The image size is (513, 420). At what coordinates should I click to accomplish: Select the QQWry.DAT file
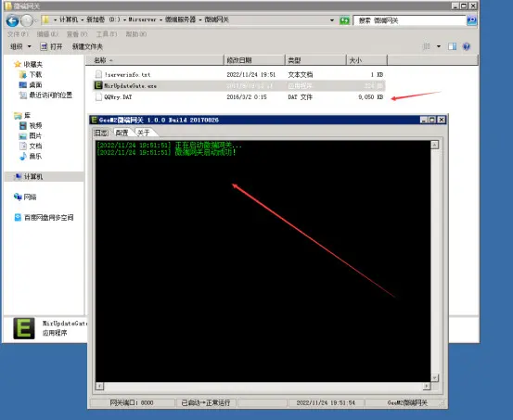tap(238, 97)
